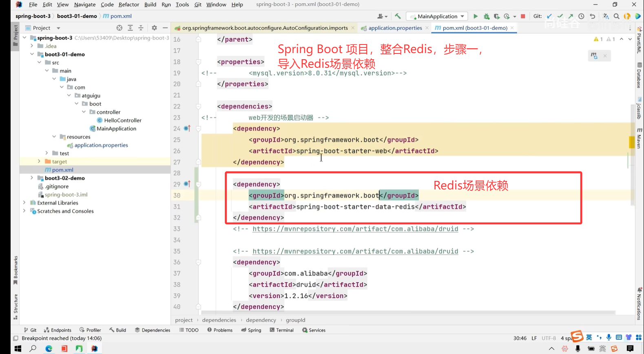Click gutter override marker on line 24
This screenshot has height=354, width=644.
[187, 128]
